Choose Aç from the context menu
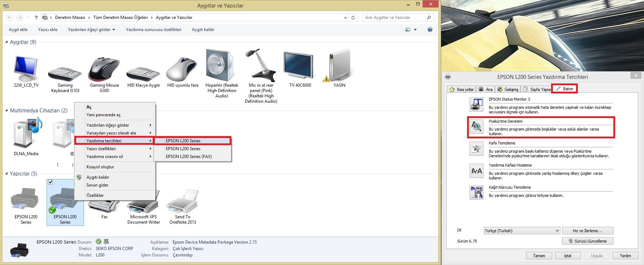The height and width of the screenshot is (265, 644). 115,107
